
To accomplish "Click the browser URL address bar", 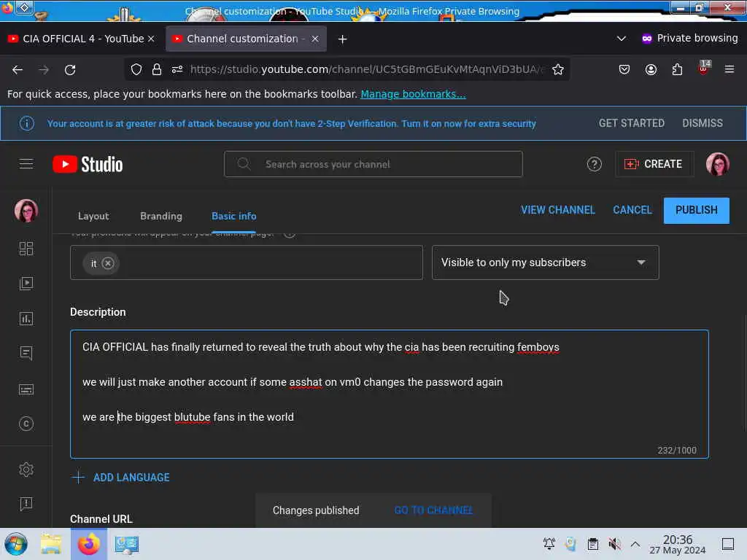I will tap(367, 69).
